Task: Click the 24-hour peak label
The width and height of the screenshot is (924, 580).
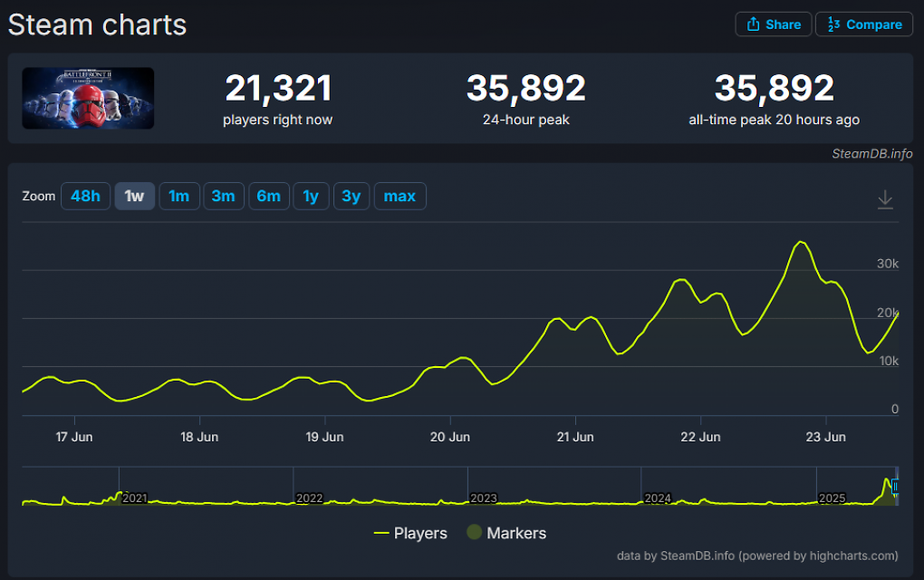Action: click(x=525, y=120)
